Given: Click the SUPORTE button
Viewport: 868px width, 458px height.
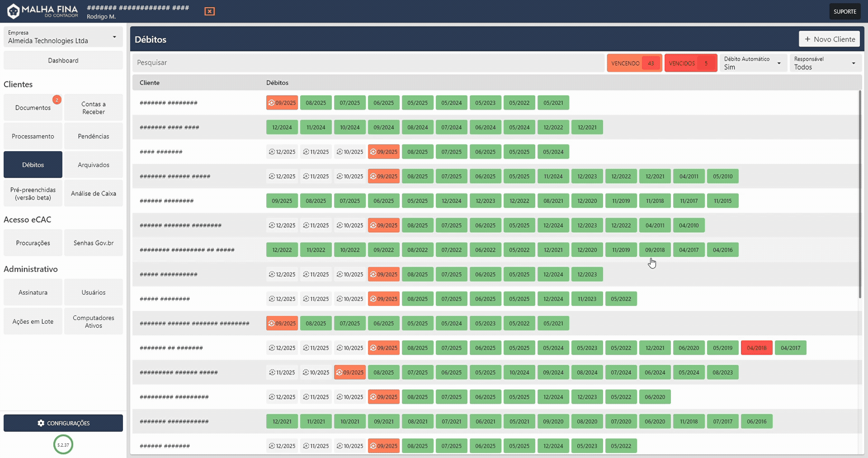Looking at the screenshot, I should 844,11.
